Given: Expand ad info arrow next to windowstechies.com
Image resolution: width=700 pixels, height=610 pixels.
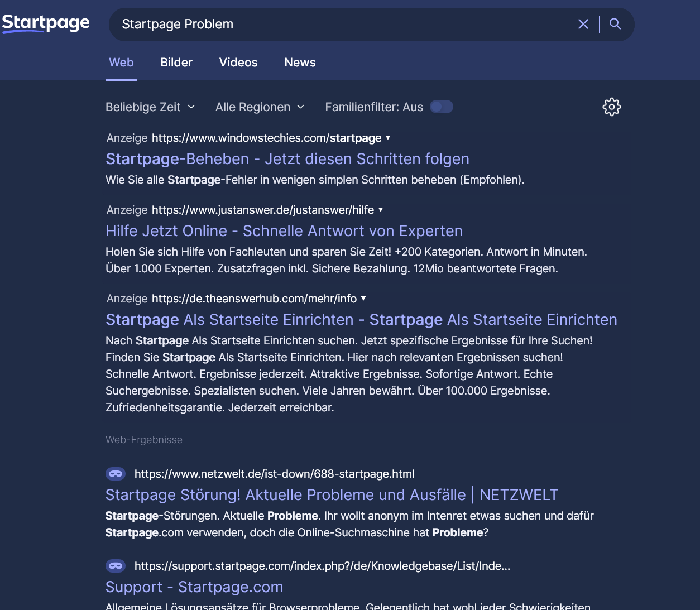Looking at the screenshot, I should pos(388,138).
